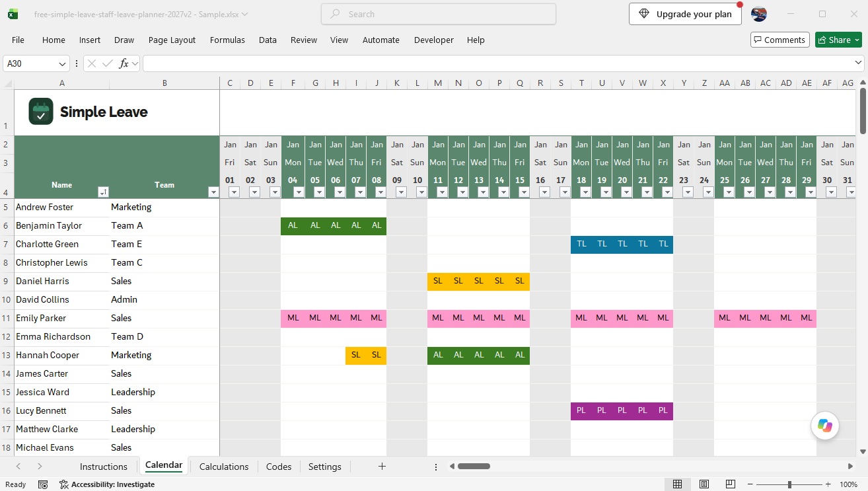Image resolution: width=868 pixels, height=491 pixels.
Task: Open the filter dropdown under Jan 18
Action: tap(585, 192)
